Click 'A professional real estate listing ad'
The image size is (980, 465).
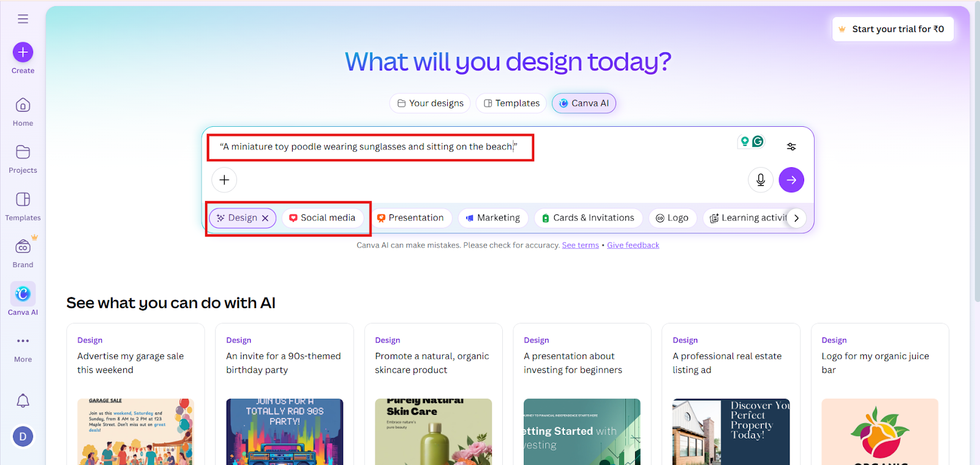pyautogui.click(x=727, y=363)
